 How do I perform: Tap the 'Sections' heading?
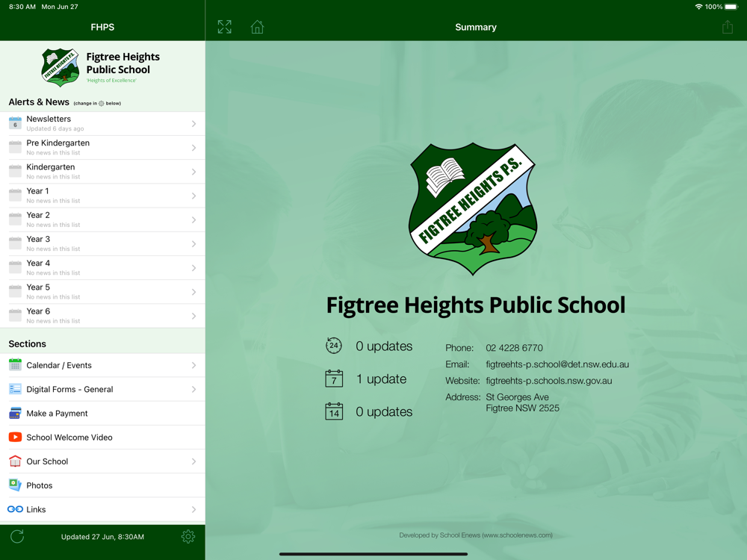(27, 343)
